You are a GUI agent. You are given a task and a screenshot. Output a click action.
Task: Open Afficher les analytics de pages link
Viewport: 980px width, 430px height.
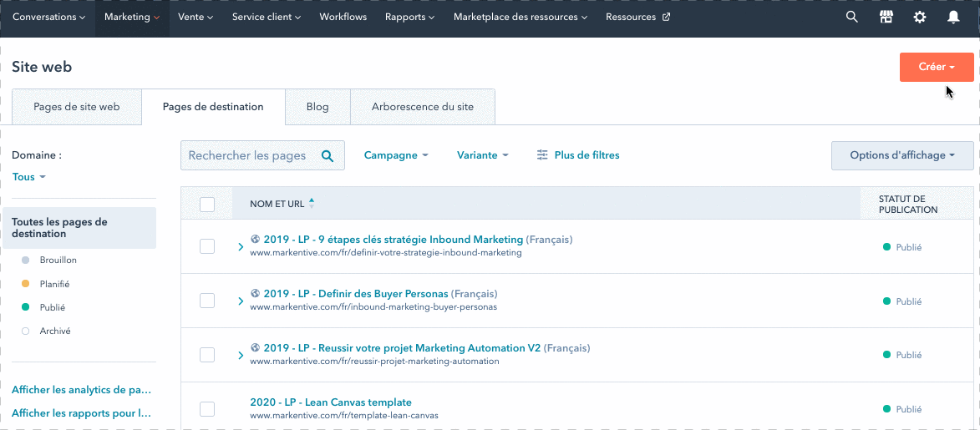81,390
